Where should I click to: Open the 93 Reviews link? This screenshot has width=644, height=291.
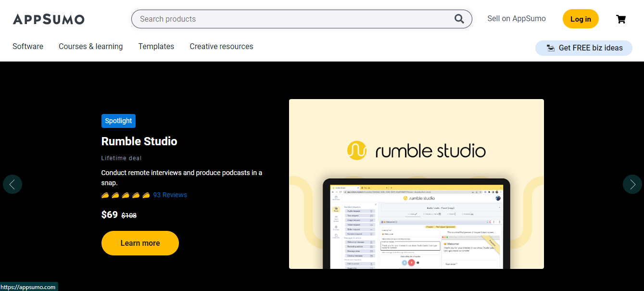pos(170,195)
